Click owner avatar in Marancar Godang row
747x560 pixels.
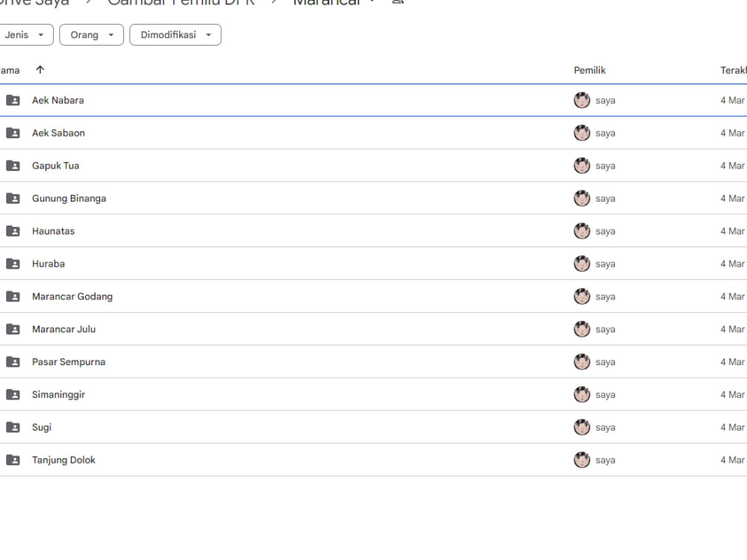582,296
